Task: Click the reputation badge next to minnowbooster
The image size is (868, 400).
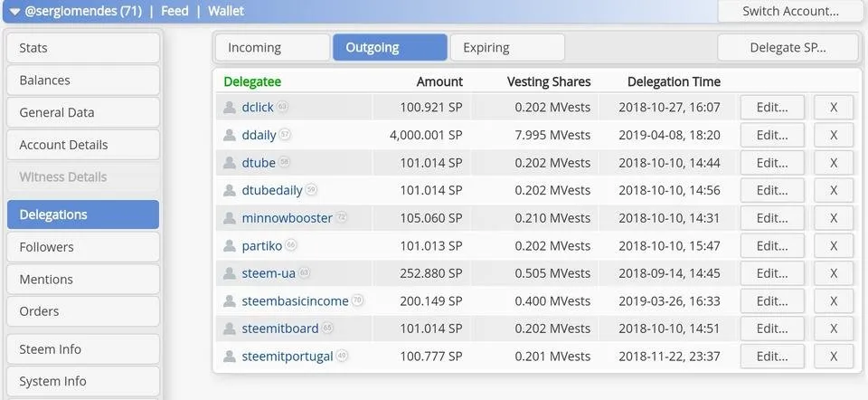Action: [341, 216]
